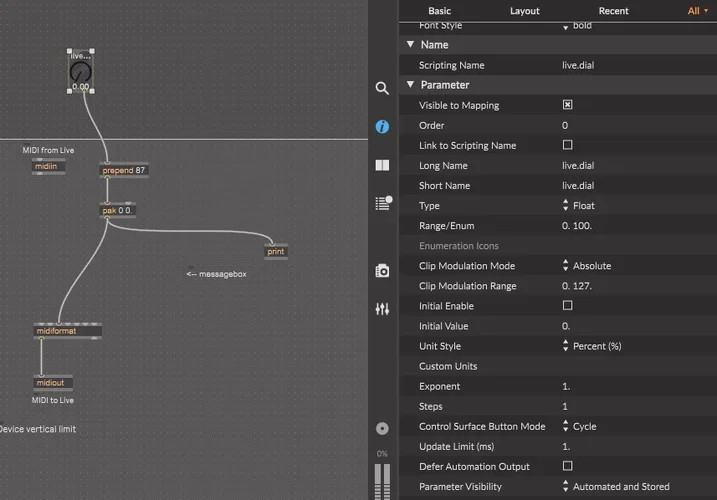This screenshot has width=717, height=500.
Task: Uncheck Visible to Mapping checkbox
Action: (567, 105)
